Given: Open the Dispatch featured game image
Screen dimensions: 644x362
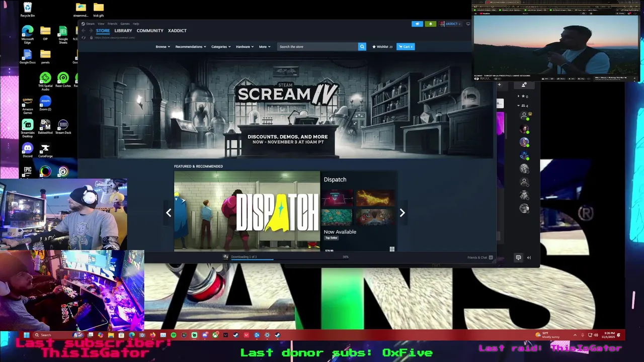Looking at the screenshot, I should point(247,211).
